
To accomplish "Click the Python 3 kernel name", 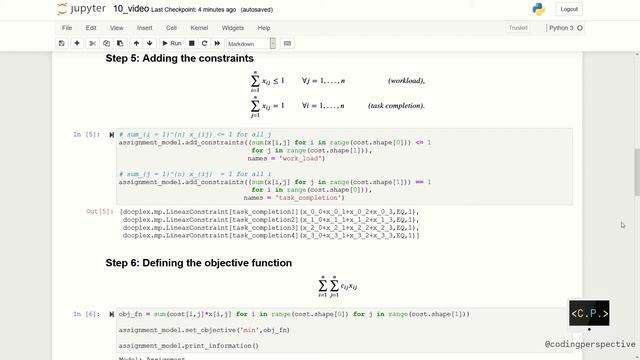I will point(561,28).
